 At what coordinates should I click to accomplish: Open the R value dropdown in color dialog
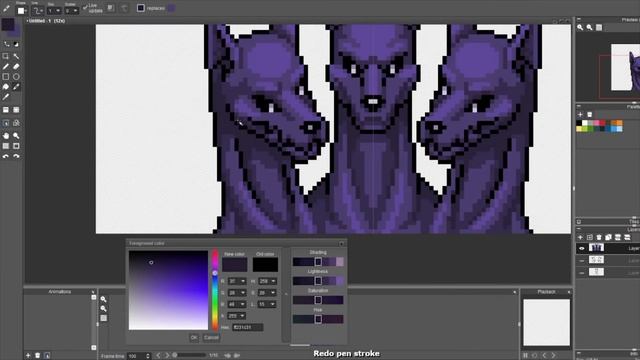click(x=243, y=281)
